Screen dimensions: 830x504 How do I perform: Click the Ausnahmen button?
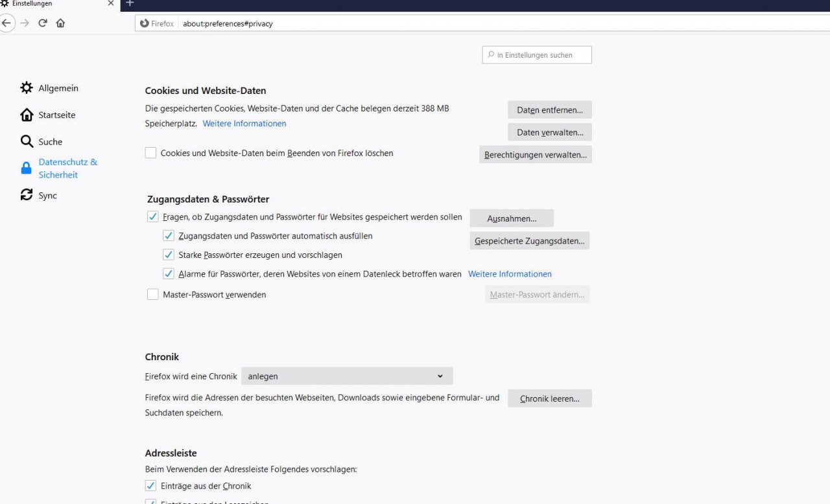[x=512, y=218]
